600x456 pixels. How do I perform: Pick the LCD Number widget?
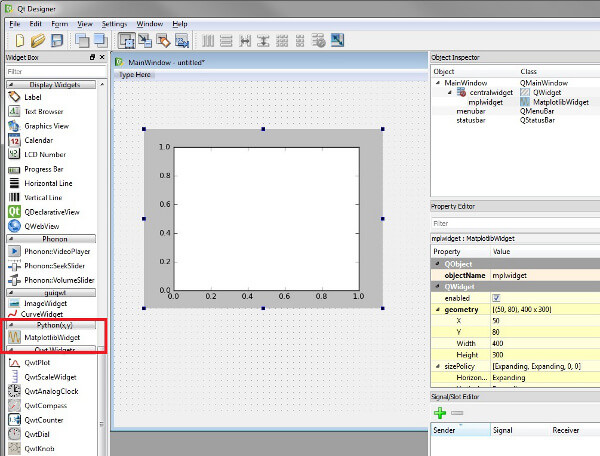click(45, 154)
